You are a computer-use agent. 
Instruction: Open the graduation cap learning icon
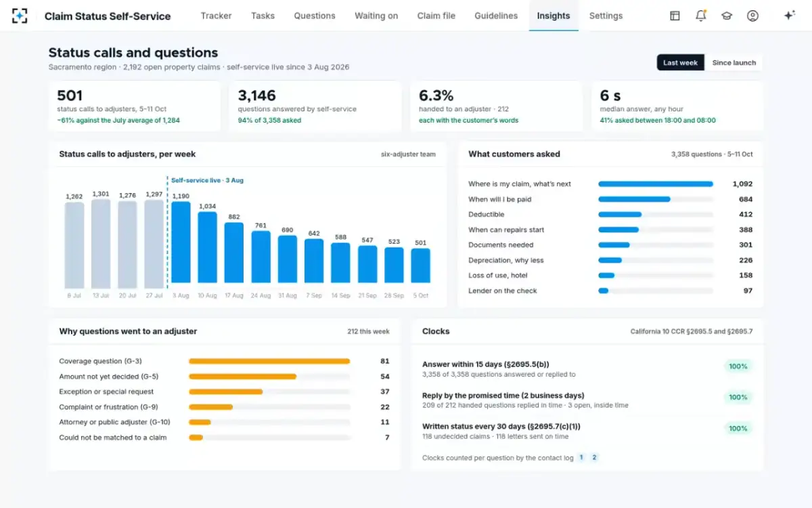[x=727, y=16]
